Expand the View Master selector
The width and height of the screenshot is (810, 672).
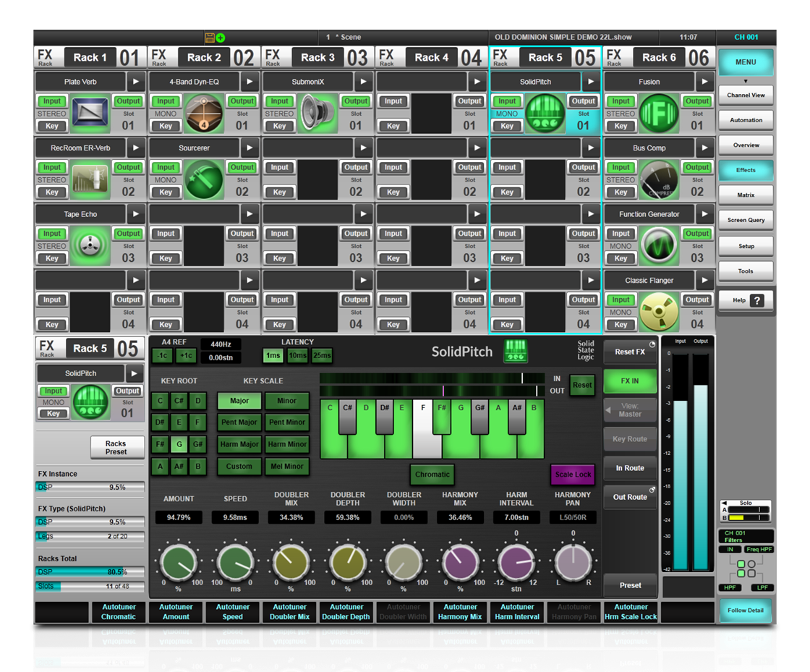(x=630, y=410)
